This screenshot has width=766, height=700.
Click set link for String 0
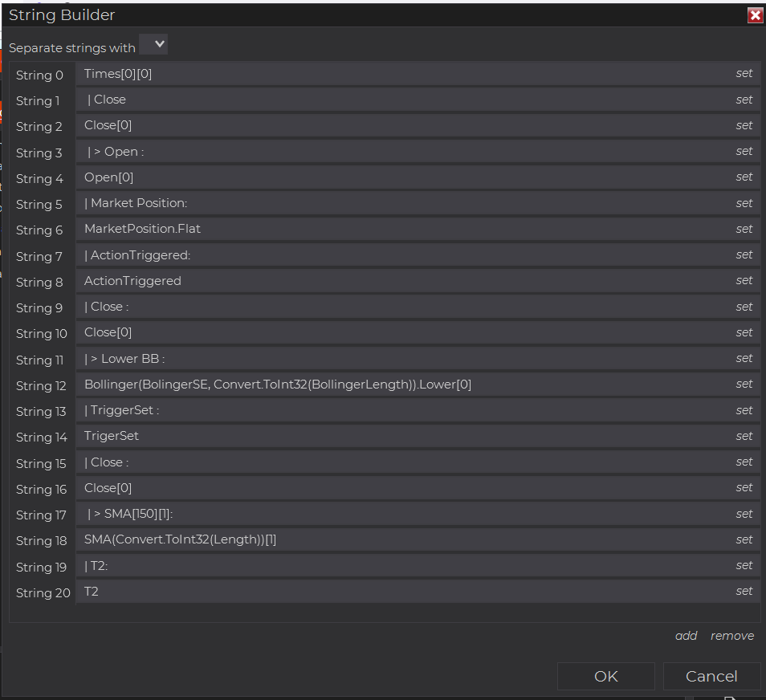point(744,73)
